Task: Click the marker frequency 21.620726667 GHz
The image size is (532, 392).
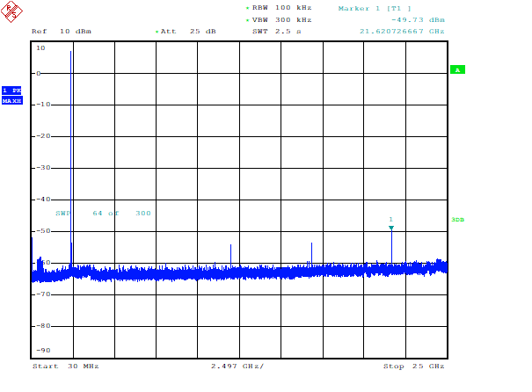Action: tap(402, 31)
